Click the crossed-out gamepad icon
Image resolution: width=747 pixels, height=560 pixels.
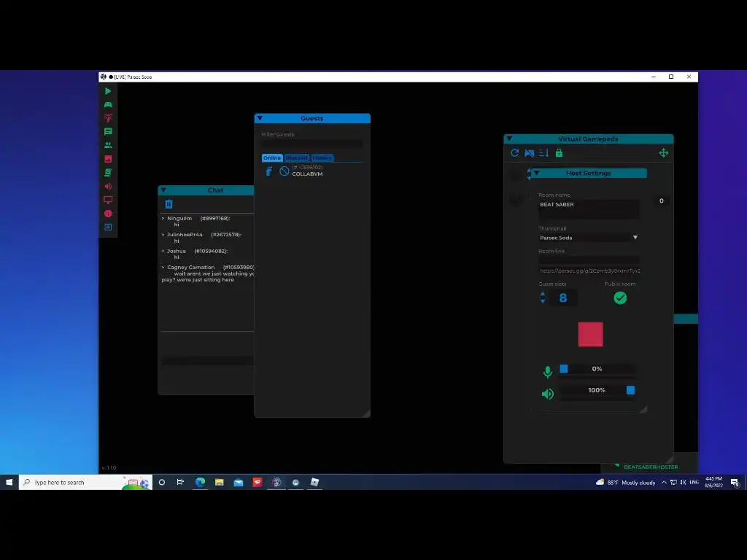click(x=530, y=153)
